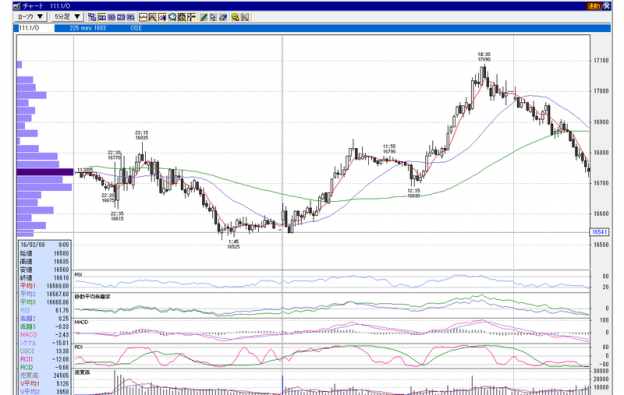Toggle the 連動 link button in title bar
The image size is (624, 395).
[x=593, y=6]
